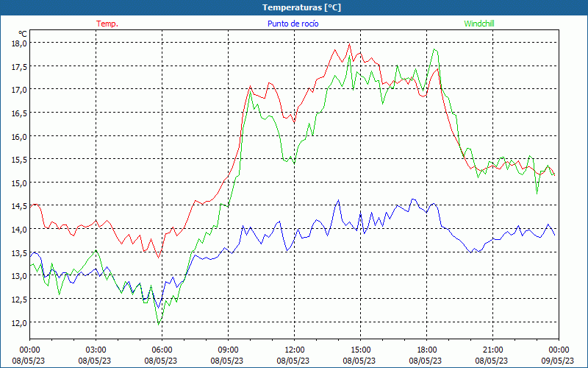Click the 12:00 time axis label
Image resolution: width=588 pixels, height=368 pixels.
(295, 350)
